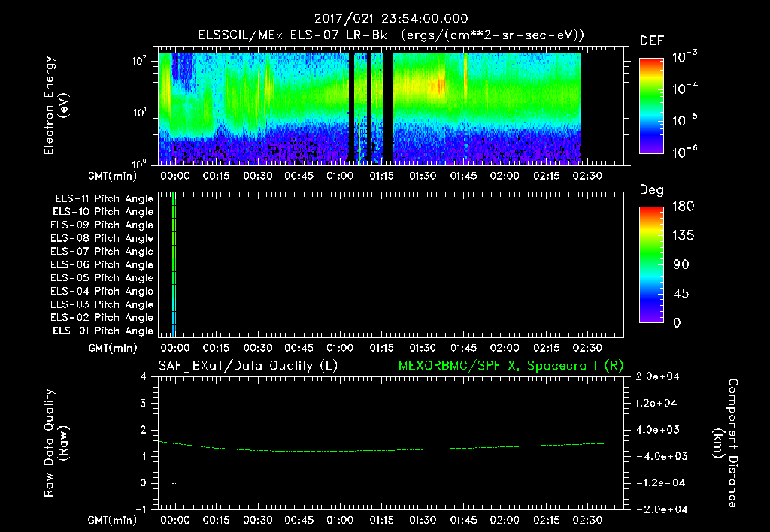Click the 01:45 time tick under the spectrogram
Screen dimensions: 770x532
pyautogui.click(x=463, y=176)
